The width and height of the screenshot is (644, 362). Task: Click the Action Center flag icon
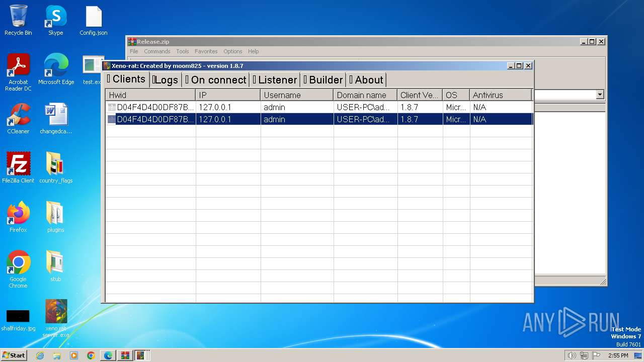click(x=596, y=355)
